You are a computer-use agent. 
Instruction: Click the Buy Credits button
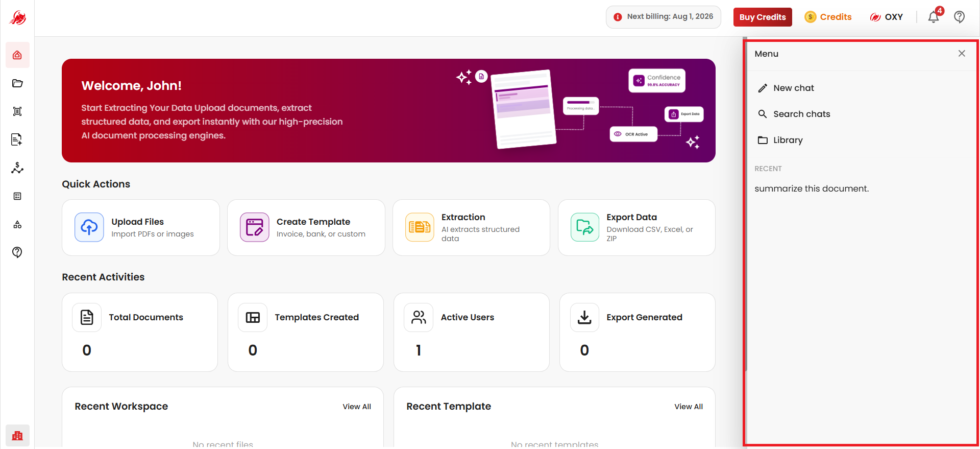pyautogui.click(x=763, y=17)
